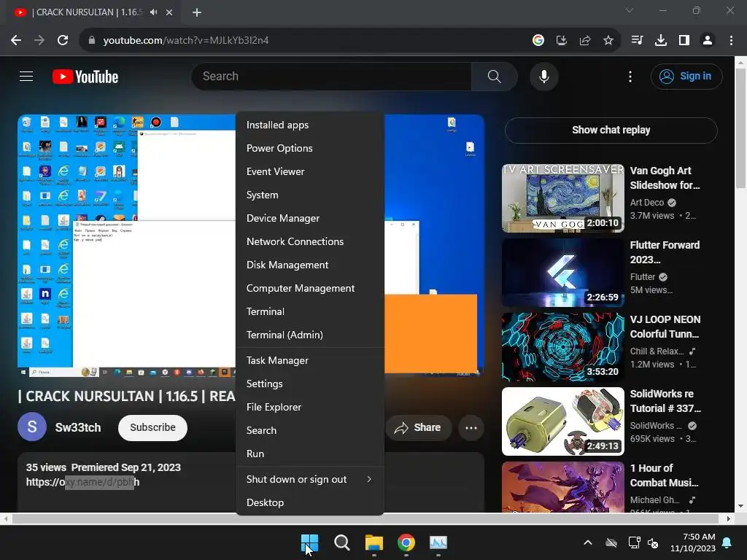Reload the current page
This screenshot has width=747, height=560.
coord(63,40)
